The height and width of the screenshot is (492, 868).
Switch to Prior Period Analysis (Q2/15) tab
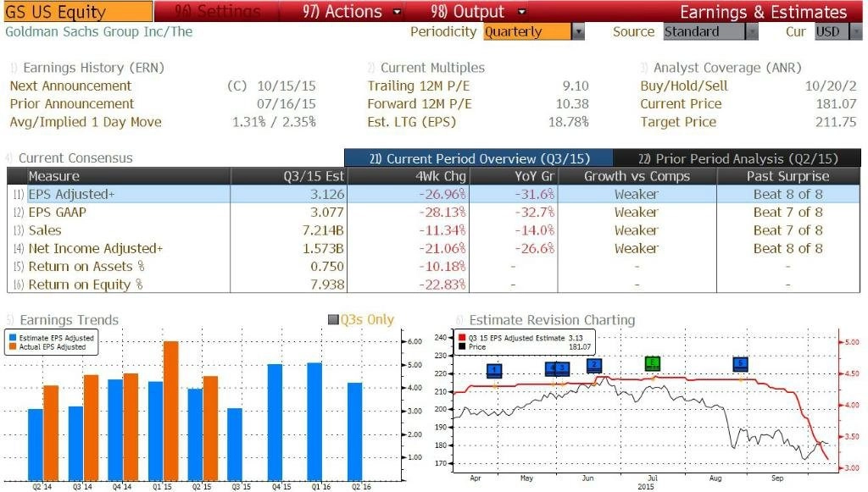coord(737,158)
